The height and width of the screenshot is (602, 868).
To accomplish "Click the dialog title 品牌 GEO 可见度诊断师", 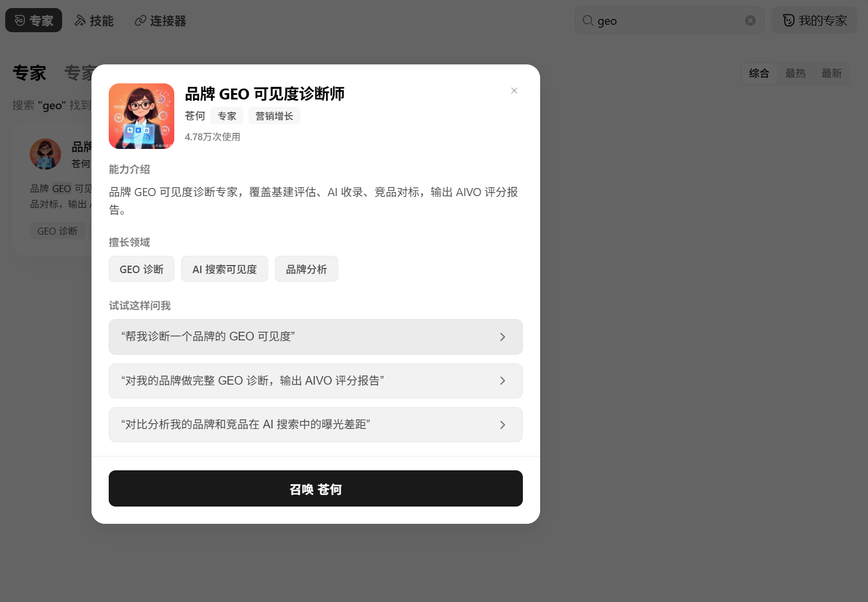I will pos(265,94).
